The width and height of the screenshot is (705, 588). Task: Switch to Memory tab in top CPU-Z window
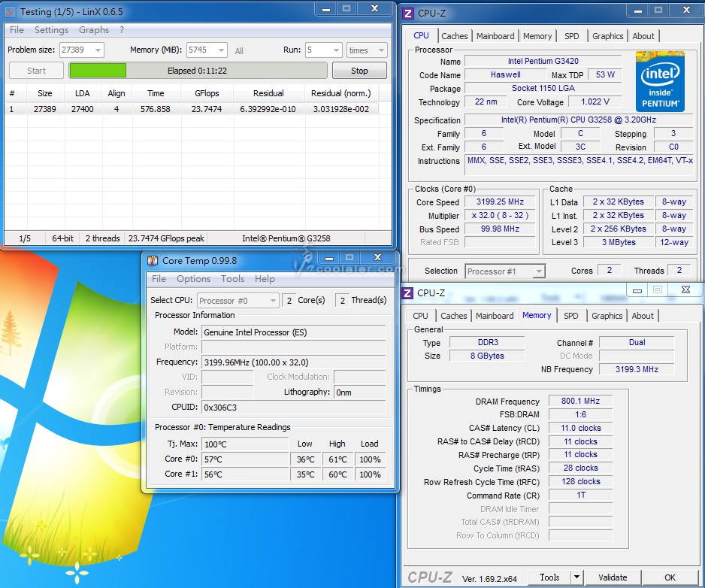(537, 36)
